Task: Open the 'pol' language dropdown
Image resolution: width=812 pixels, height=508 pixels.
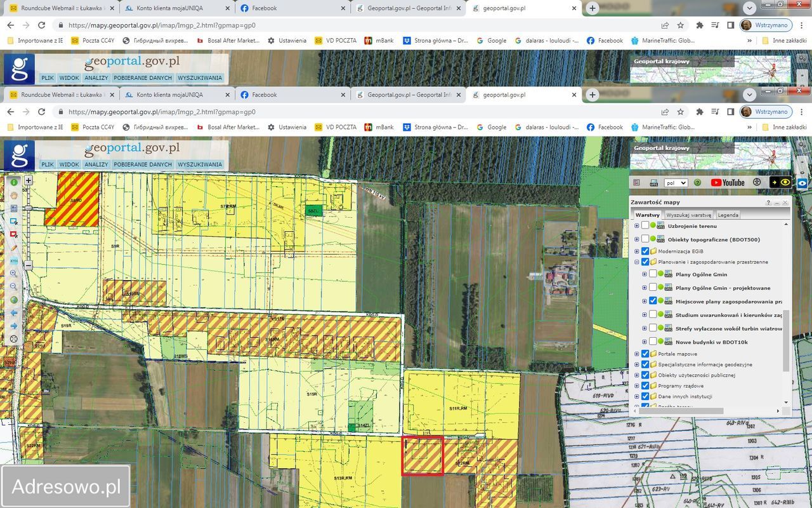Action: tap(675, 183)
